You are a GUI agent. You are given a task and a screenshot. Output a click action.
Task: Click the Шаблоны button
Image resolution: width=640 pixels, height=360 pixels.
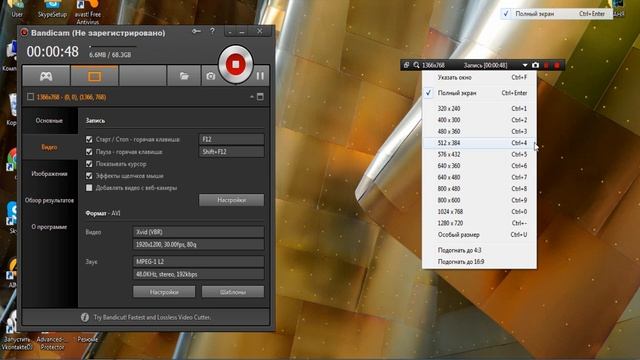(x=233, y=292)
